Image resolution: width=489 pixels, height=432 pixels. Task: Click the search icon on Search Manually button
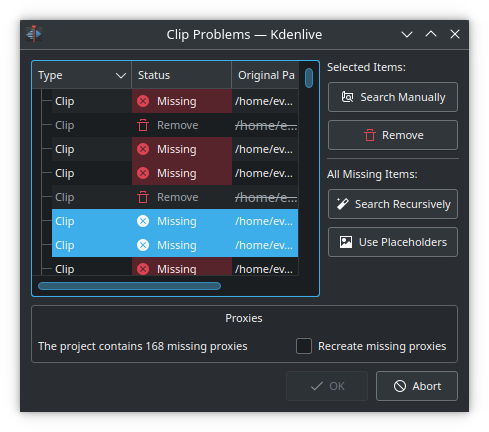(347, 97)
